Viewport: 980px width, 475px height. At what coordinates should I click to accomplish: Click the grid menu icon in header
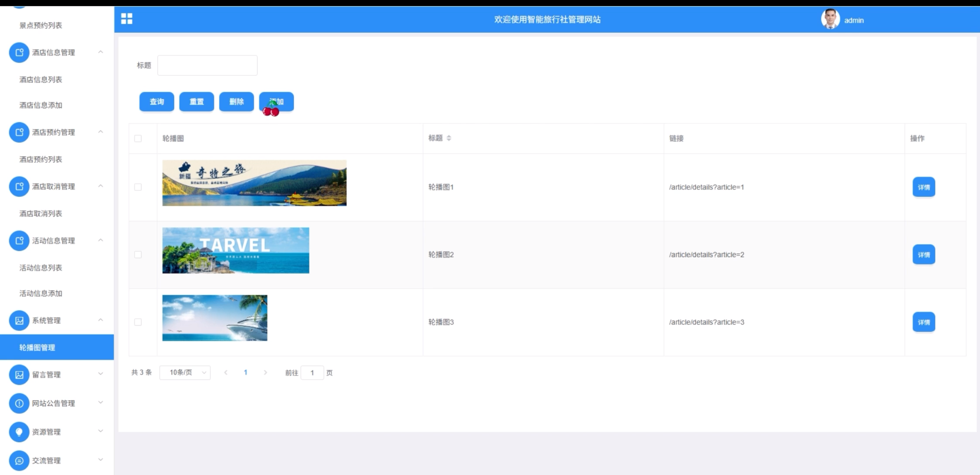126,19
